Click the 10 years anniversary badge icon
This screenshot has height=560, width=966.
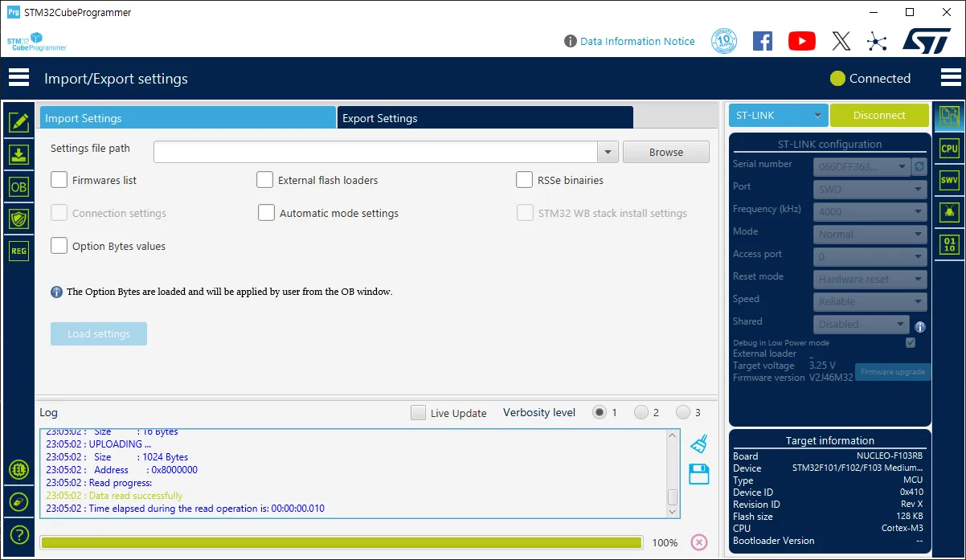click(x=724, y=41)
